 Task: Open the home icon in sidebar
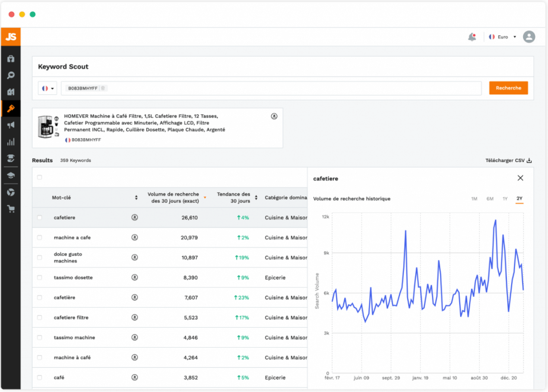(x=11, y=59)
